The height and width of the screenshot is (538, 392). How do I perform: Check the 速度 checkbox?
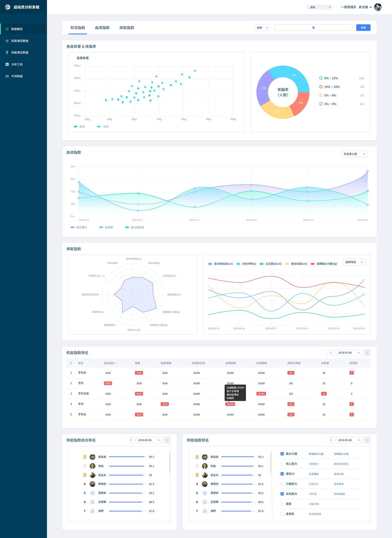point(282,504)
